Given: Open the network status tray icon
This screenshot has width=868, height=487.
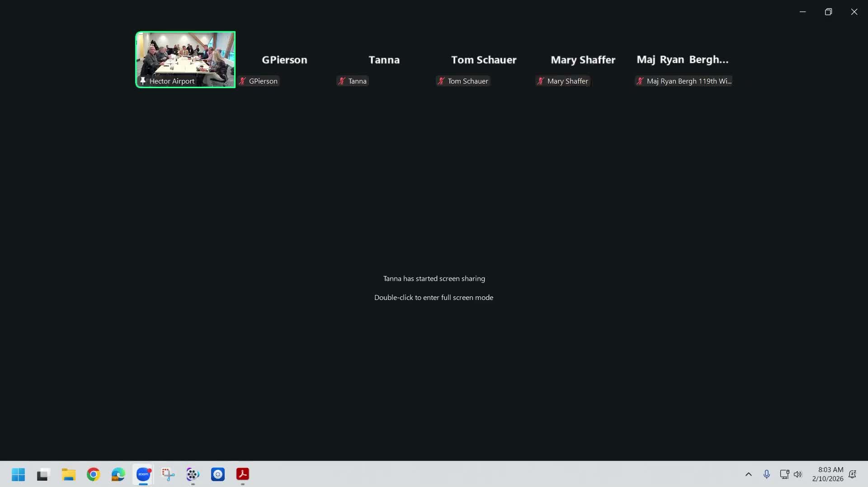Looking at the screenshot, I should pyautogui.click(x=784, y=474).
